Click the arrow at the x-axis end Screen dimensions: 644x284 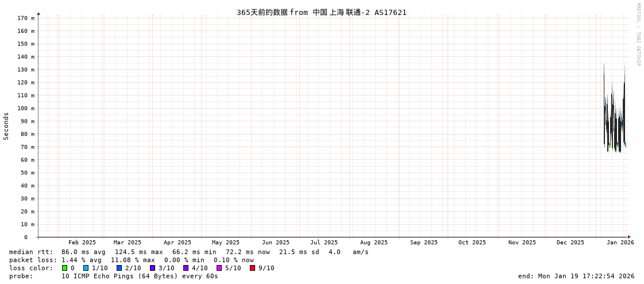click(x=629, y=237)
